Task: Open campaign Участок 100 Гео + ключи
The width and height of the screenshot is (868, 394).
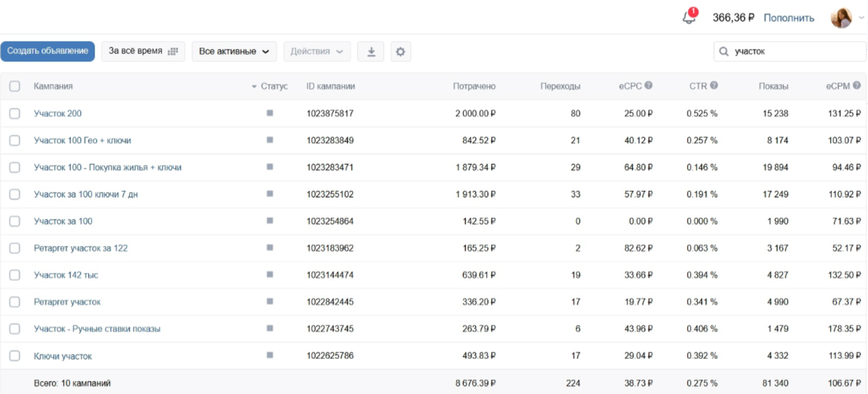Action: click(x=82, y=140)
